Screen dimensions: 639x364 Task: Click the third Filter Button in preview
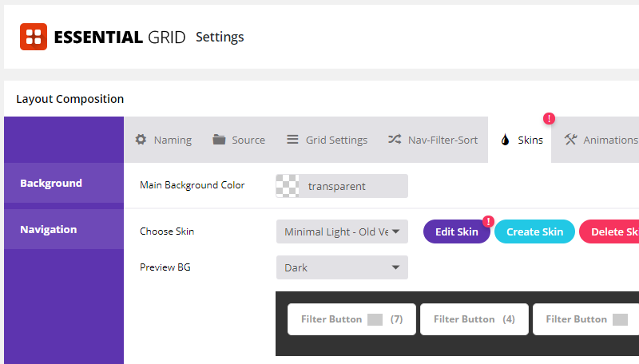(x=586, y=319)
